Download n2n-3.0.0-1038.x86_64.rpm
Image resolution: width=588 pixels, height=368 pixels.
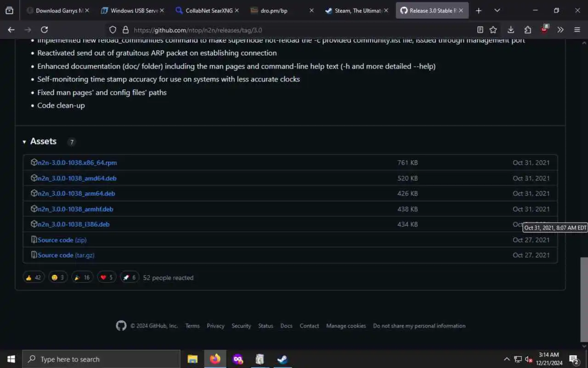click(x=77, y=163)
